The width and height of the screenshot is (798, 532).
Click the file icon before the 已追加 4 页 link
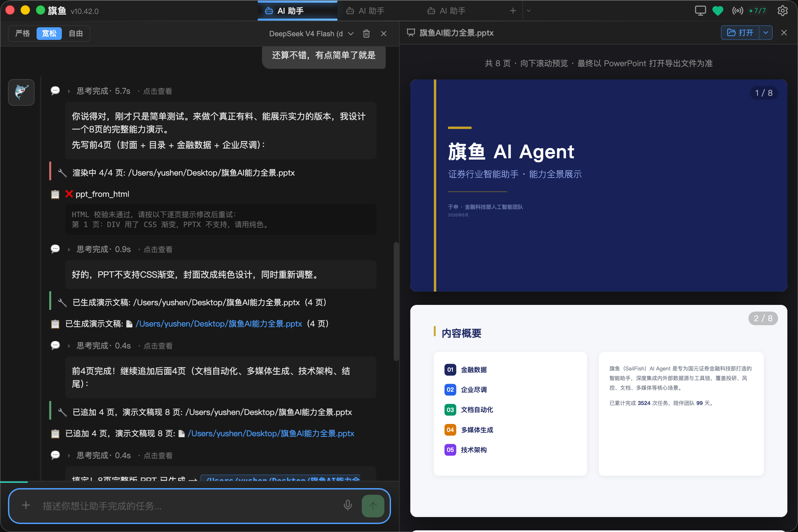(x=182, y=434)
